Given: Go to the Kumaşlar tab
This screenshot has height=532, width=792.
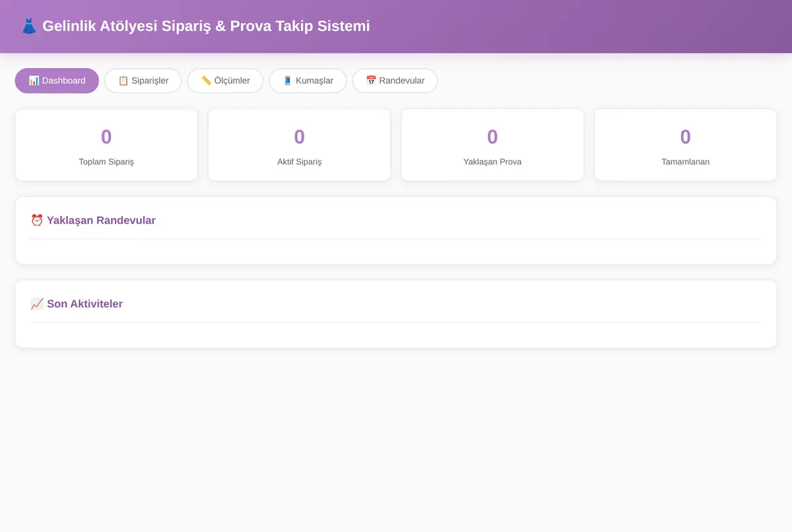Looking at the screenshot, I should 308,81.
